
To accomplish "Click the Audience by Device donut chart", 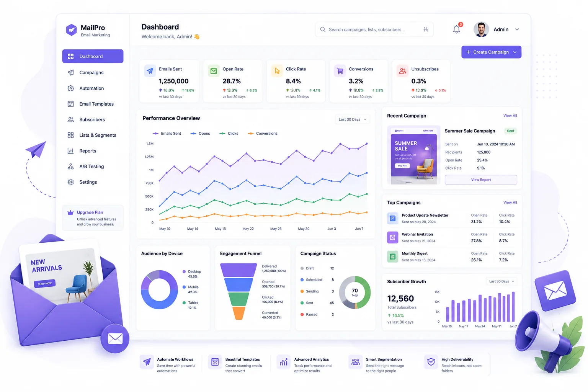I will [159, 290].
